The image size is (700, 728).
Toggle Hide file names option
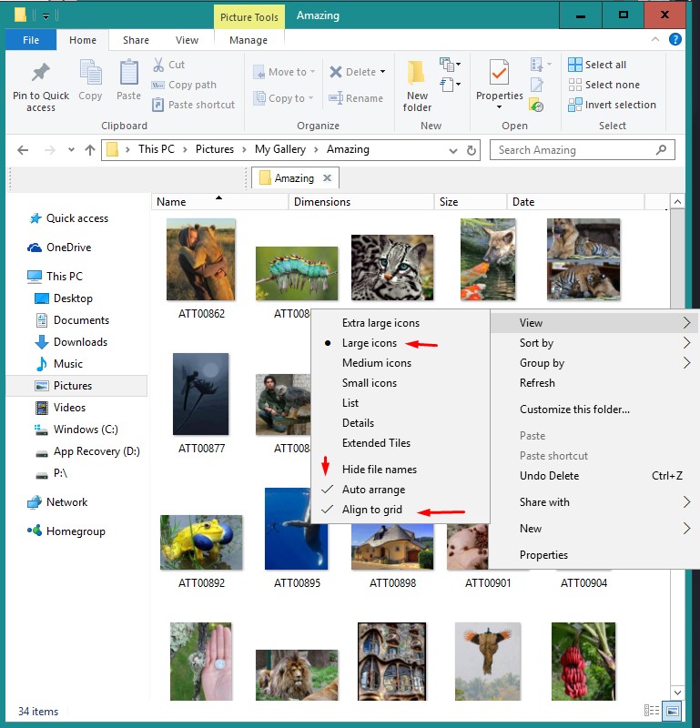[379, 470]
